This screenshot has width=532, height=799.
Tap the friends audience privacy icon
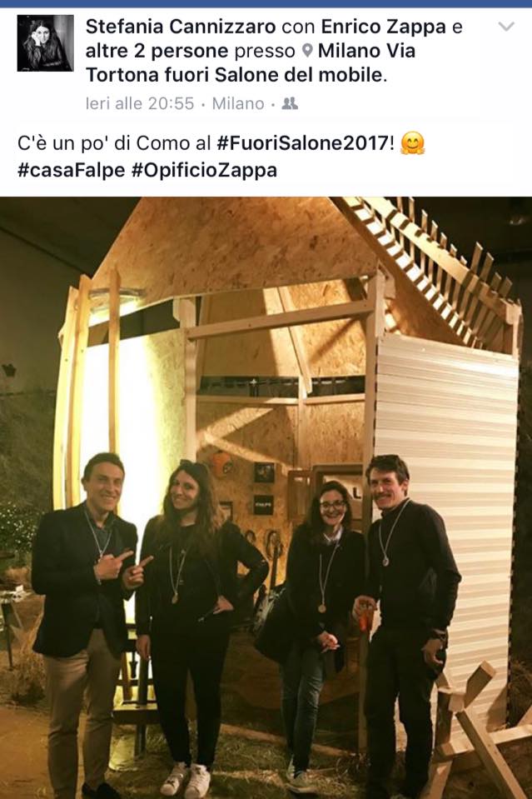290,104
